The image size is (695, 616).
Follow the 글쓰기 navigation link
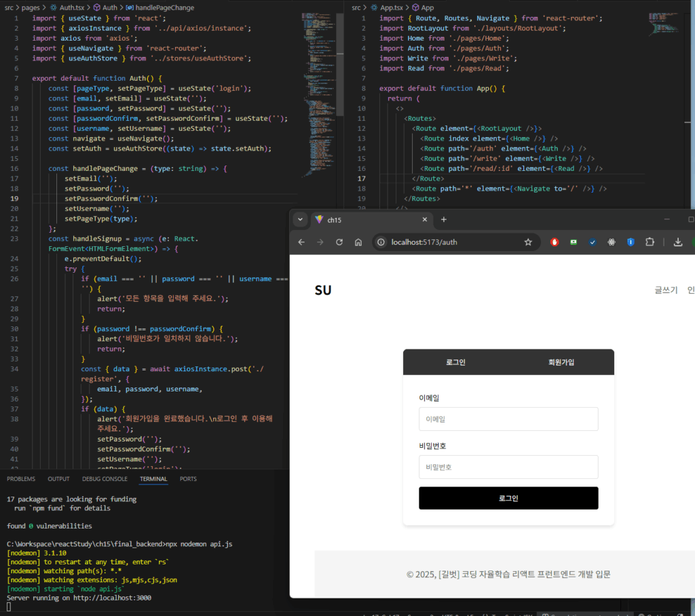(666, 290)
